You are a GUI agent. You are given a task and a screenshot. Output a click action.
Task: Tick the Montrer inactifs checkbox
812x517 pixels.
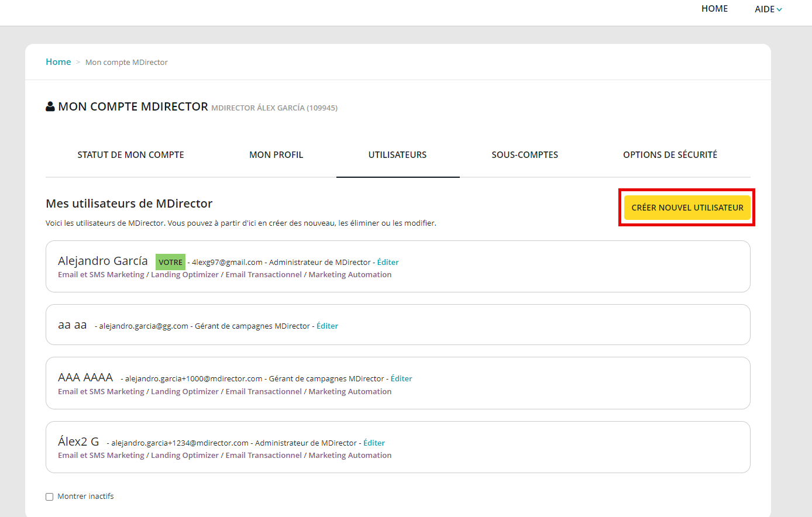50,497
